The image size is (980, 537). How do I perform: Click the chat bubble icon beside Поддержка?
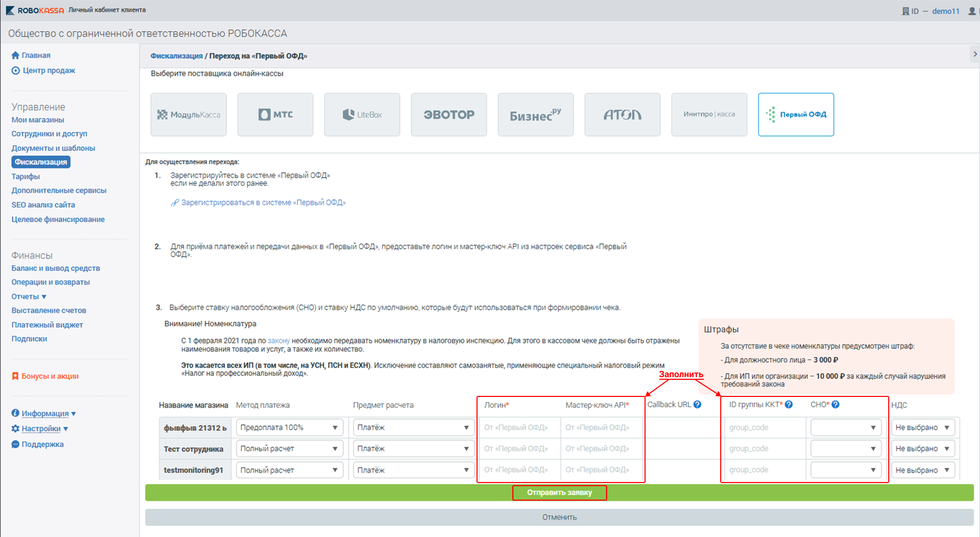pos(16,444)
